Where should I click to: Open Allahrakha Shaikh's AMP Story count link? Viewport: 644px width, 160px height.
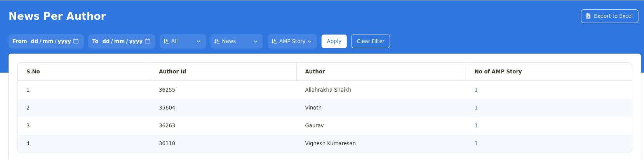[476, 90]
